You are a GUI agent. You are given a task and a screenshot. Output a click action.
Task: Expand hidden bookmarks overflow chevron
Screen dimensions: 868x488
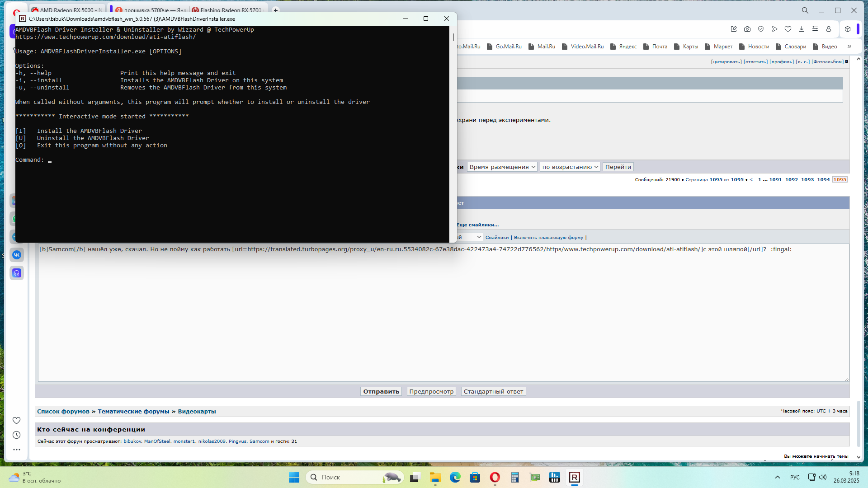[849, 46]
